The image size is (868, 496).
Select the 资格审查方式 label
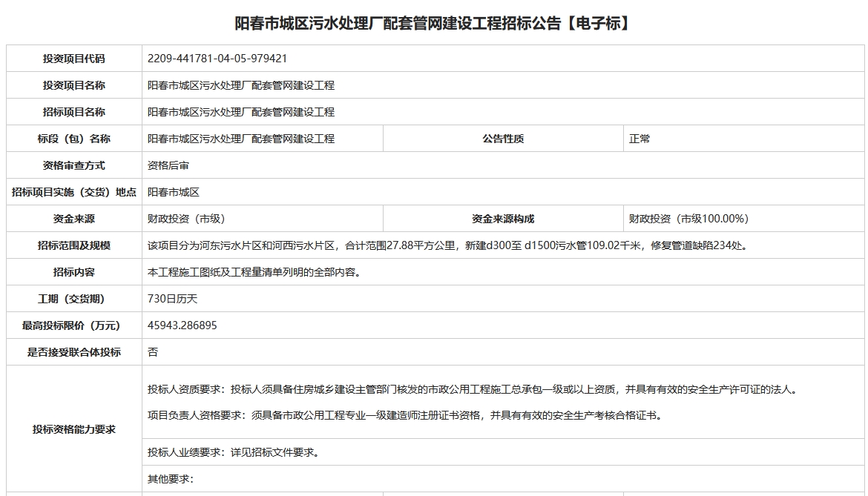(74, 165)
